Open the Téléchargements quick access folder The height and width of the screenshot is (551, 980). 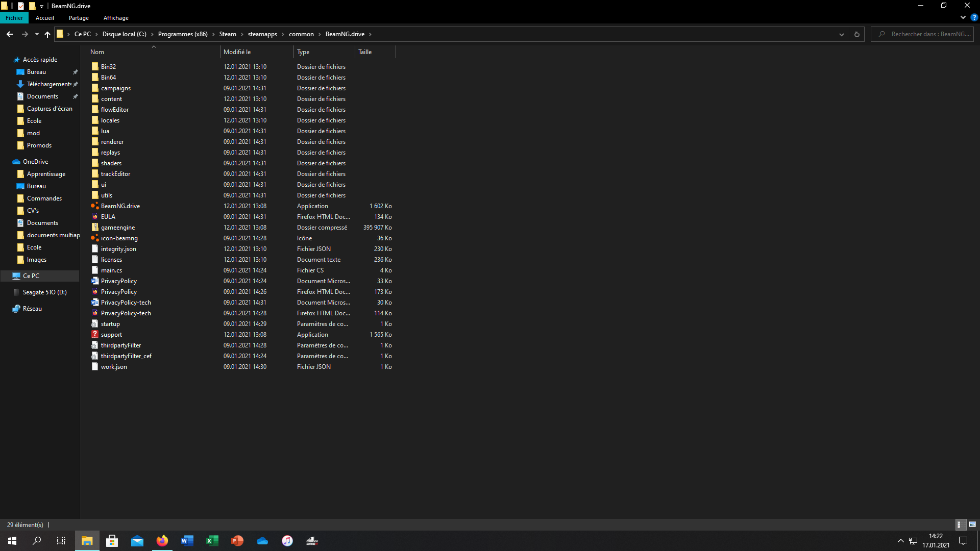48,84
